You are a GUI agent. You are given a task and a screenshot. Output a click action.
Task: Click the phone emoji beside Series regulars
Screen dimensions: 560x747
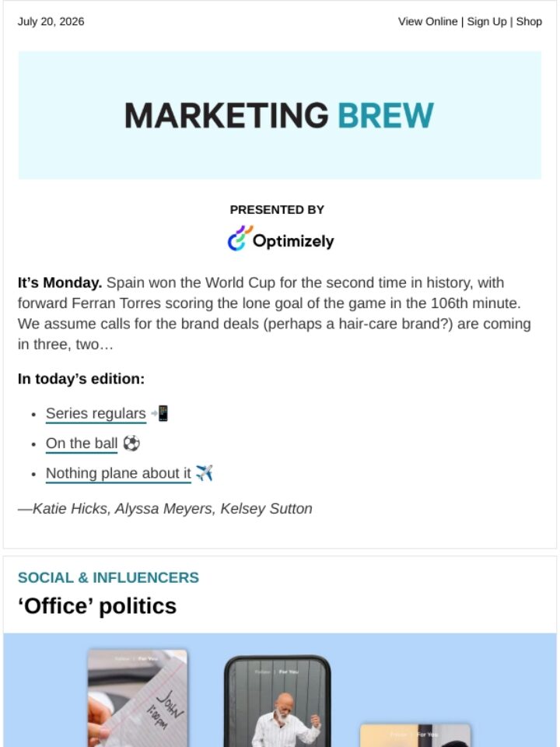159,413
